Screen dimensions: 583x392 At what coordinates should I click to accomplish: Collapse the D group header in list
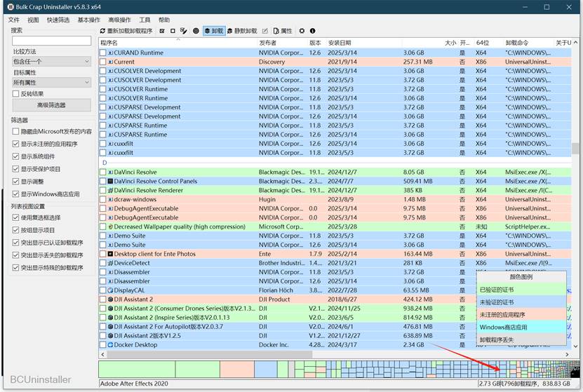(x=105, y=163)
